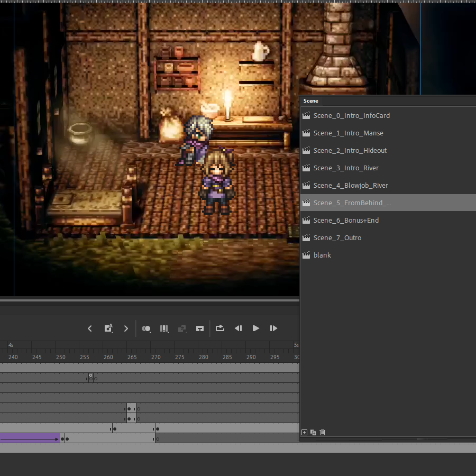Viewport: 476px width, 476px height.
Task: Move the playhead to frame 275
Action: tap(180, 357)
